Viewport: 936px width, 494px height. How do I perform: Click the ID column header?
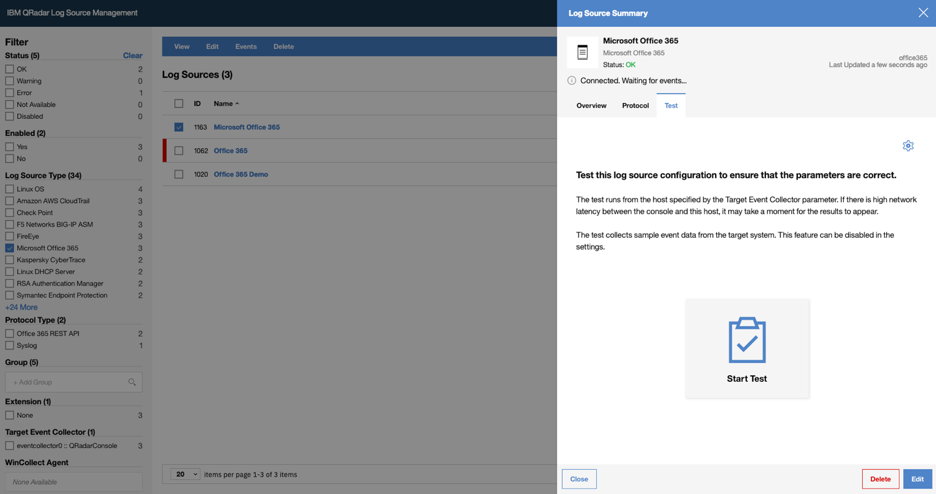pos(197,104)
